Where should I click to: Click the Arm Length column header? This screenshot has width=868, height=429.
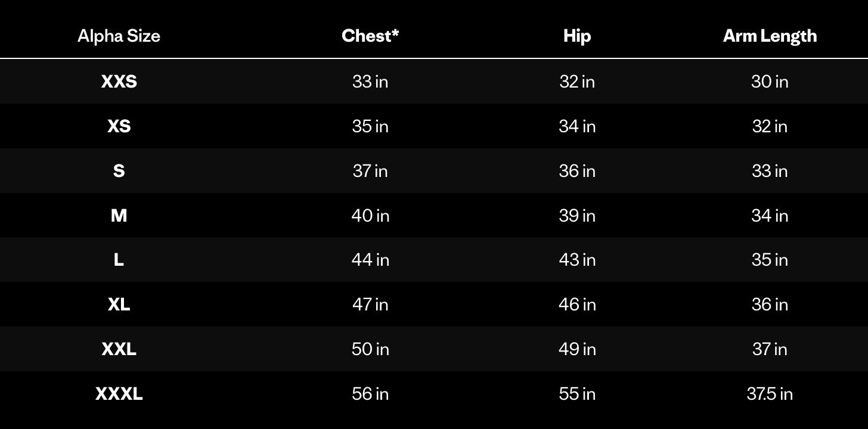click(x=770, y=36)
